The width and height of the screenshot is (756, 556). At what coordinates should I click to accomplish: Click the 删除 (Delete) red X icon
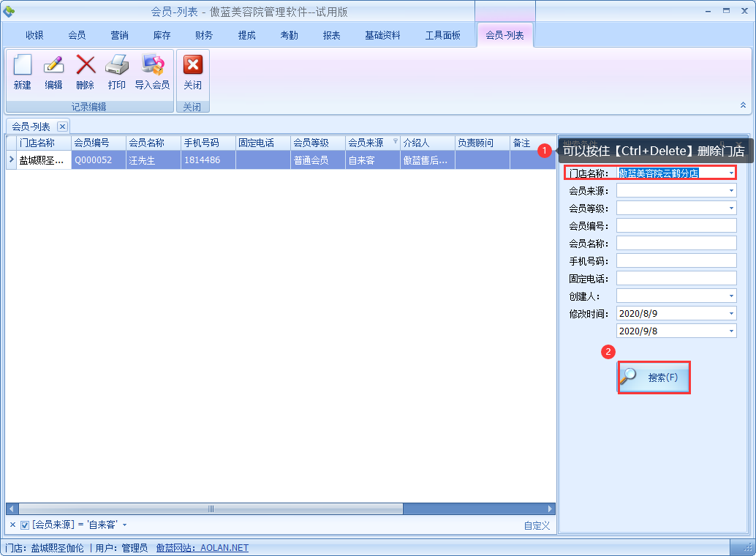86,66
